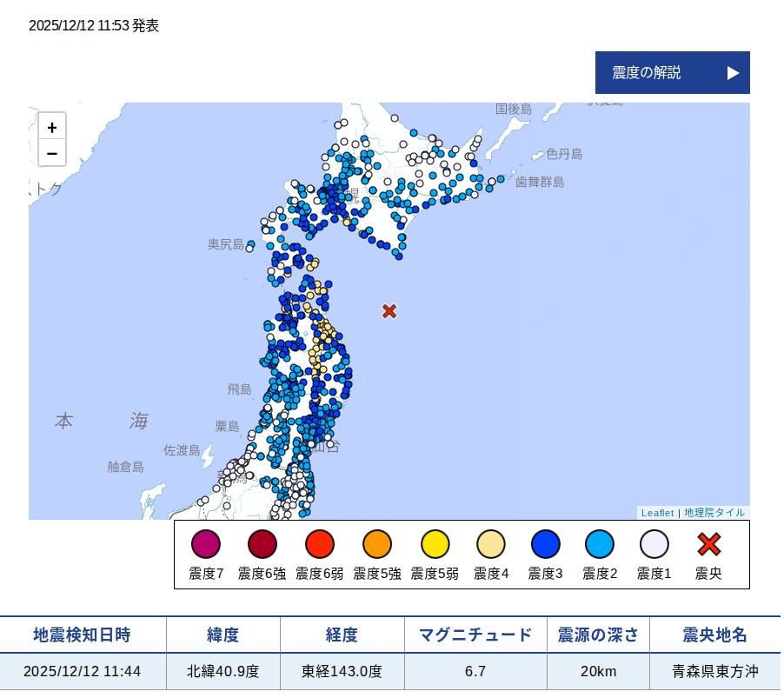Zoom in using the map plus button
This screenshot has width=784, height=698.
tap(52, 127)
